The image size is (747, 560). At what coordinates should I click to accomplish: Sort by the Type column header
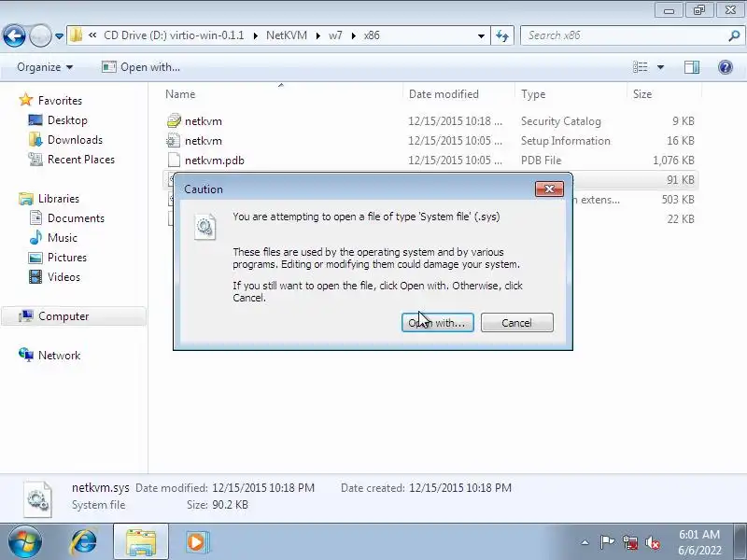[x=571, y=94]
